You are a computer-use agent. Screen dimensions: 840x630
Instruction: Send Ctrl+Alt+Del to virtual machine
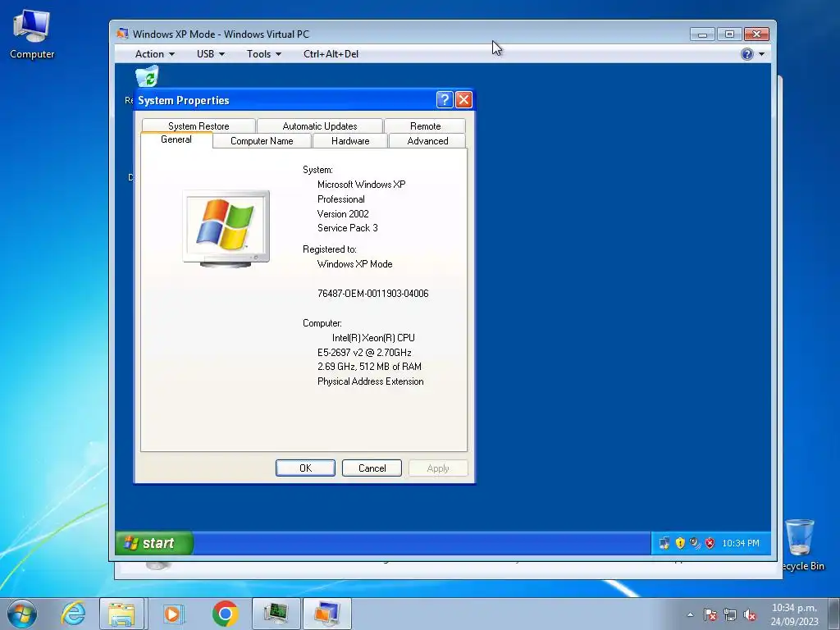tap(331, 53)
